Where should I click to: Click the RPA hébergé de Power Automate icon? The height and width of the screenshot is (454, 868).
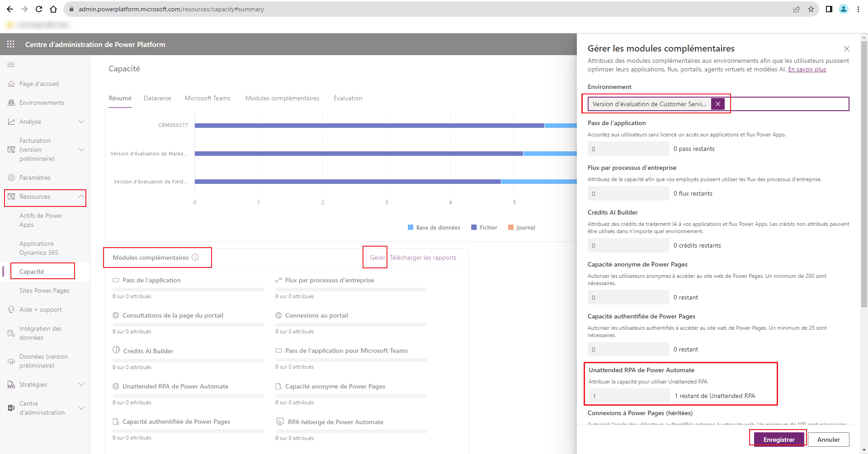point(280,421)
